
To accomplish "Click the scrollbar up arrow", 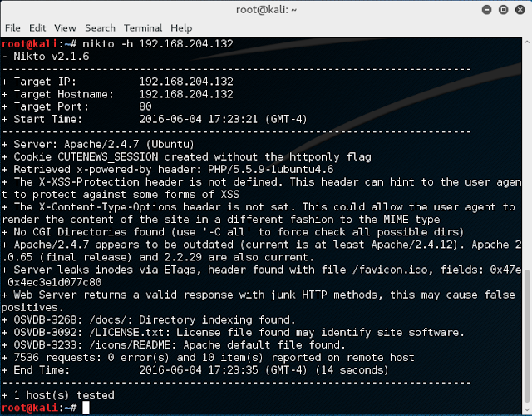I will coord(527,42).
